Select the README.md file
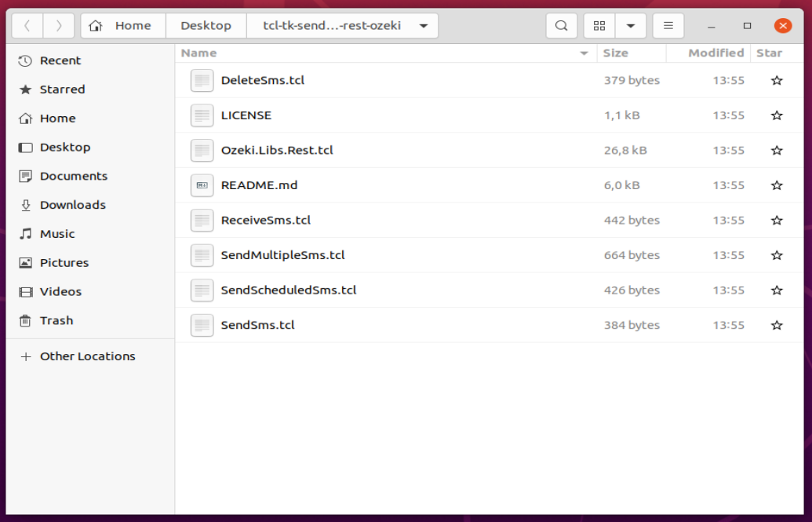Screen dimensions: 812x522 coord(259,185)
